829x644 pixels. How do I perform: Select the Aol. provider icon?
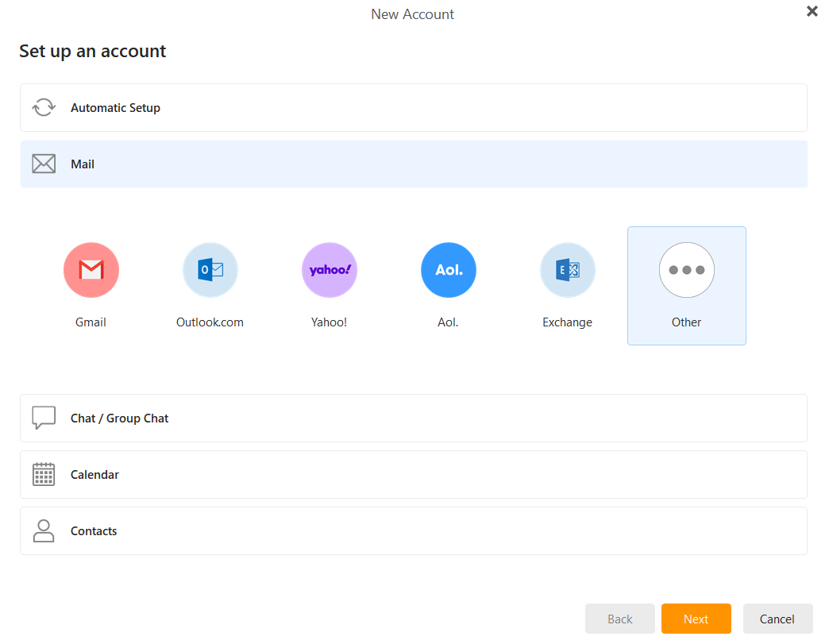click(448, 270)
